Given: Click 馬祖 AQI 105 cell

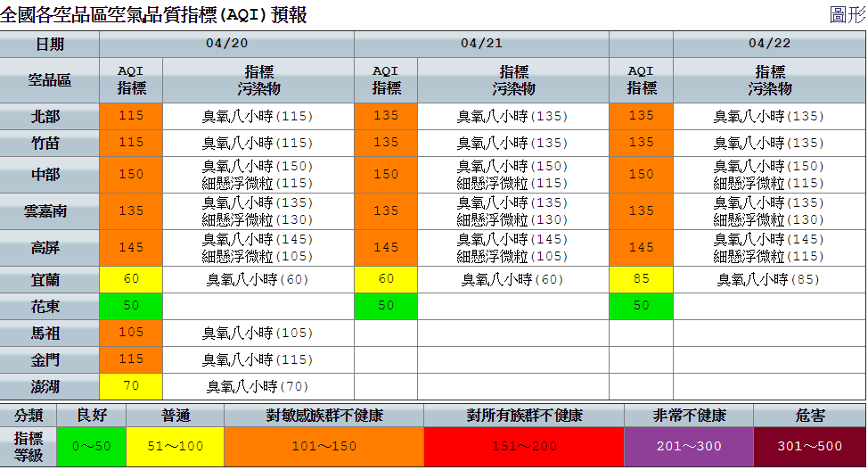Looking at the screenshot, I should pos(131,333).
